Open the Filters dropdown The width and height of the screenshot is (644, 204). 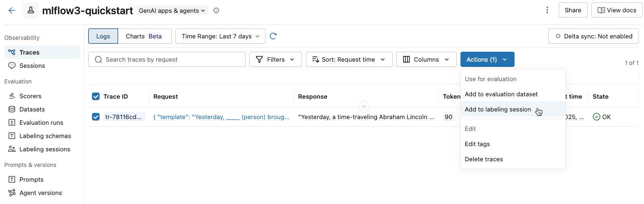tap(275, 59)
